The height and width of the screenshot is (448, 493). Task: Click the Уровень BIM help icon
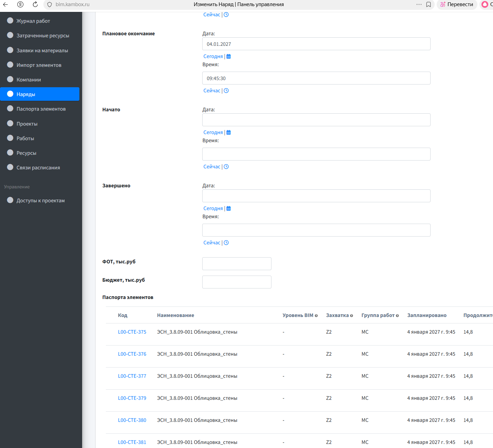pos(316,316)
